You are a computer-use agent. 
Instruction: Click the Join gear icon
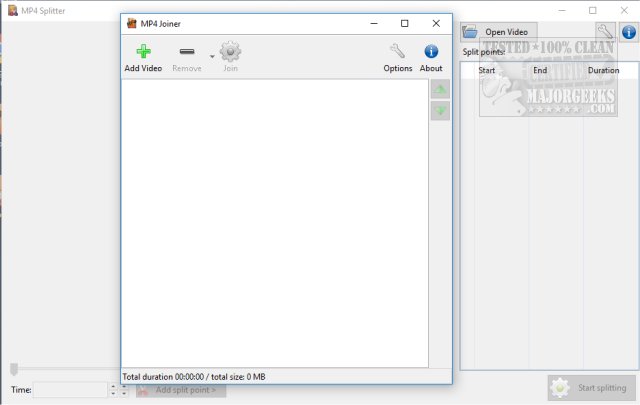pos(230,51)
